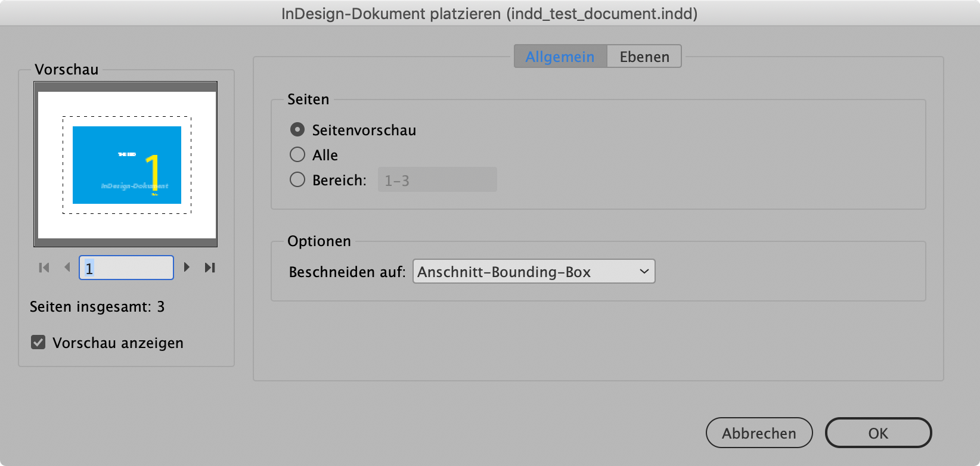The width and height of the screenshot is (980, 466).
Task: Jump to the first page navigation icon
Action: [x=43, y=268]
